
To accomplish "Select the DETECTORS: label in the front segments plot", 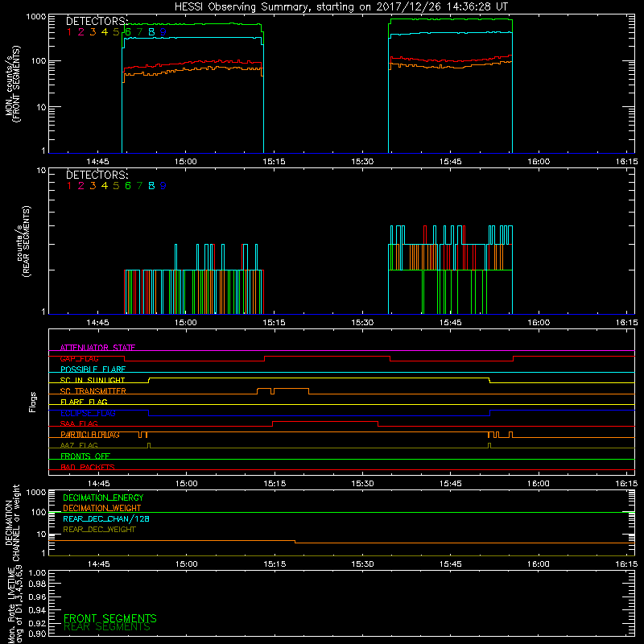I will click(x=97, y=21).
